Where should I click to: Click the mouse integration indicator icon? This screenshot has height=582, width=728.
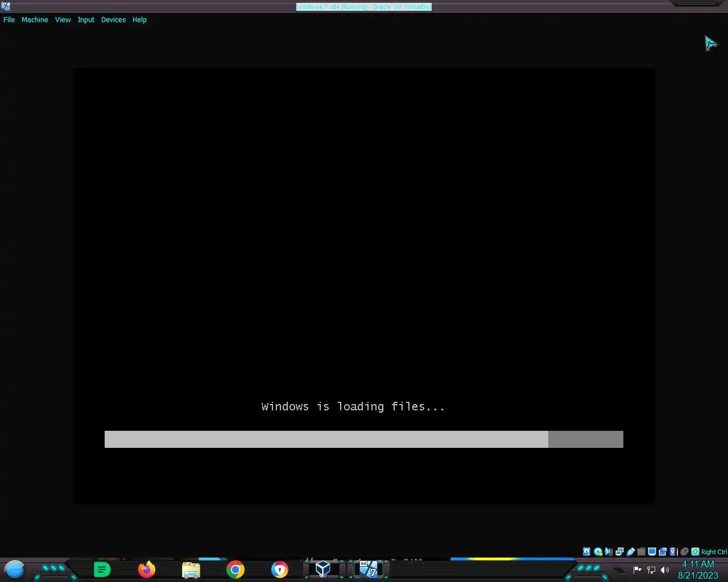point(684,551)
